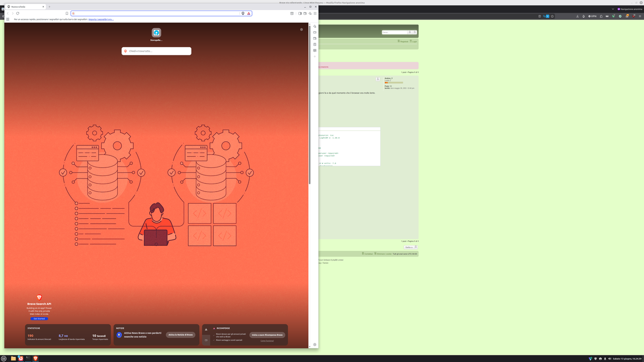Click Get Started for Brave Search API
The width and height of the screenshot is (644, 362).
coord(39,319)
